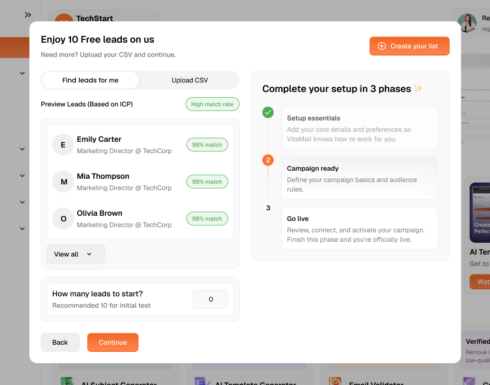Expand the View all dropdown
Viewport: 490px width, 385px height.
76,254
